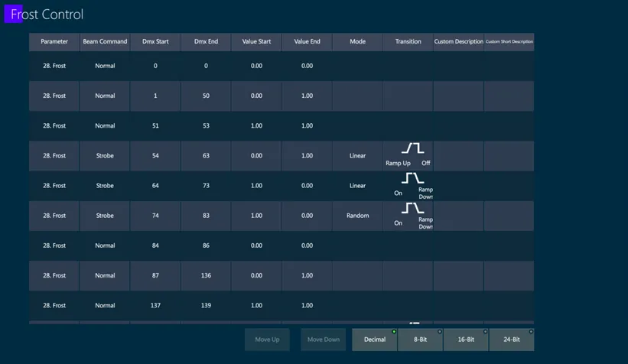The width and height of the screenshot is (628, 364).
Task: Click the Move Up button
Action: pos(267,340)
